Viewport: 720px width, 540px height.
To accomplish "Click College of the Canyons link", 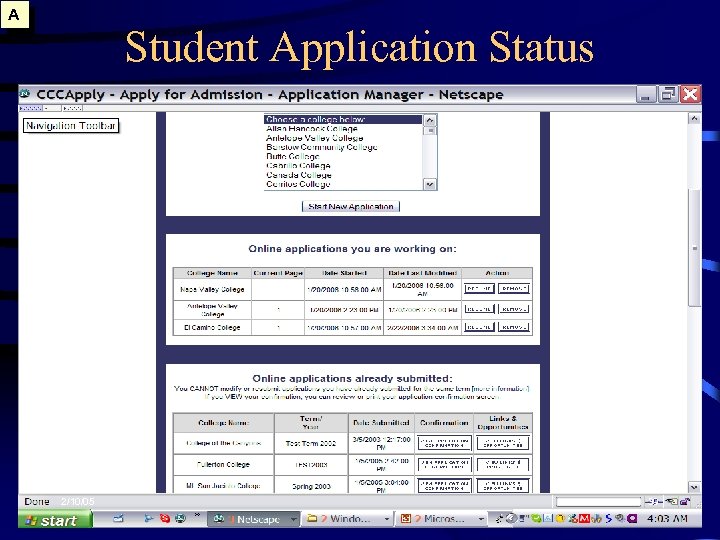I will 224,443.
